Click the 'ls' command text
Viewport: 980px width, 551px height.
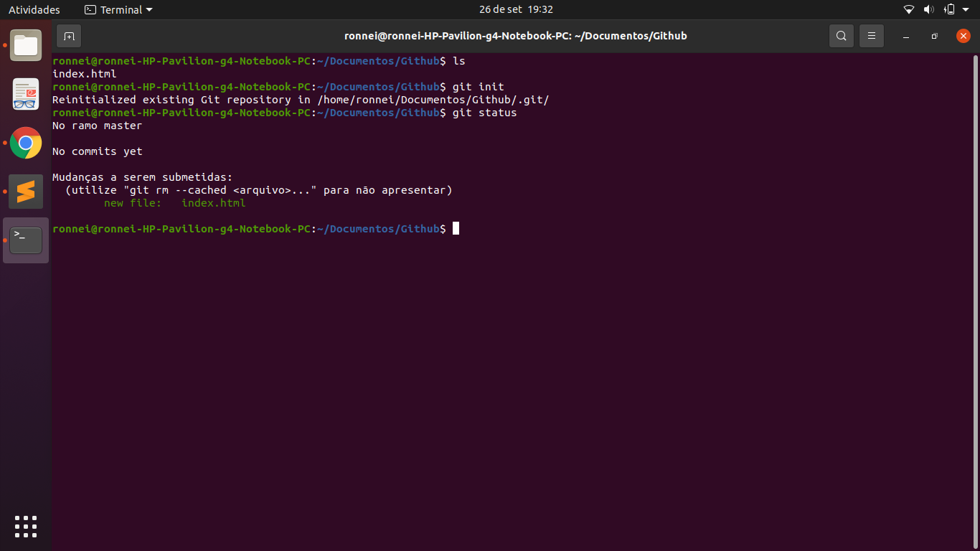pos(459,61)
